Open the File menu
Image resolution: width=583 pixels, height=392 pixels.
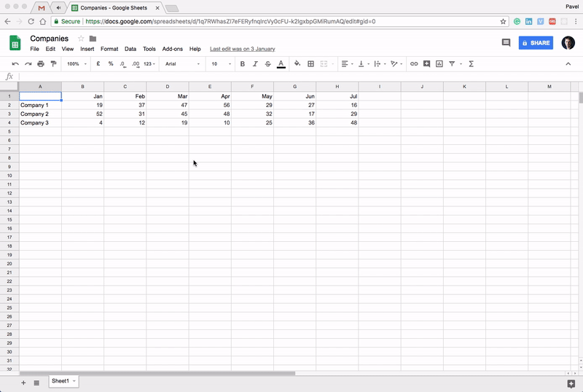coord(34,49)
